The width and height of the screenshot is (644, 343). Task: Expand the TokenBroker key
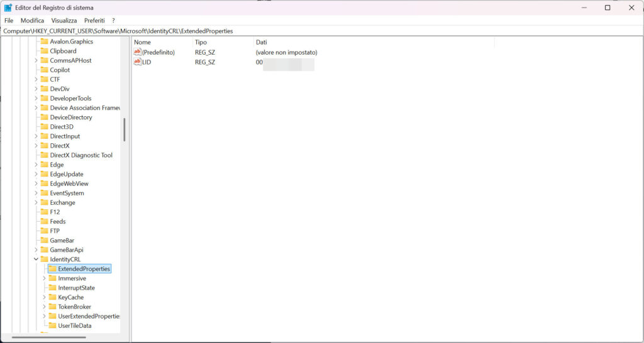[45, 307]
